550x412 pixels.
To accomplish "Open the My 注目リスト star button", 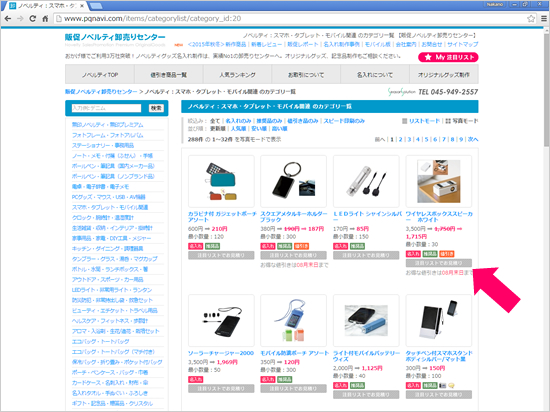I will (448, 57).
